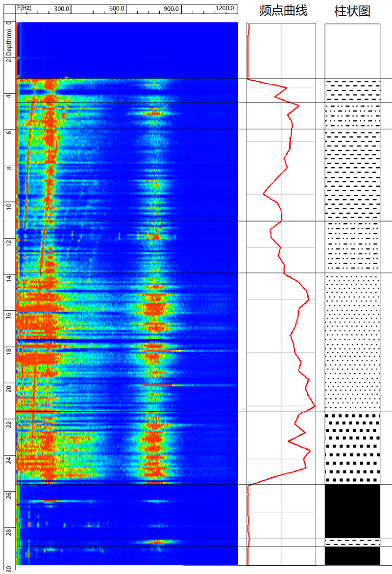Click the frequency curve's rightmost peak
This screenshot has width=392, height=574.
(x=314, y=407)
